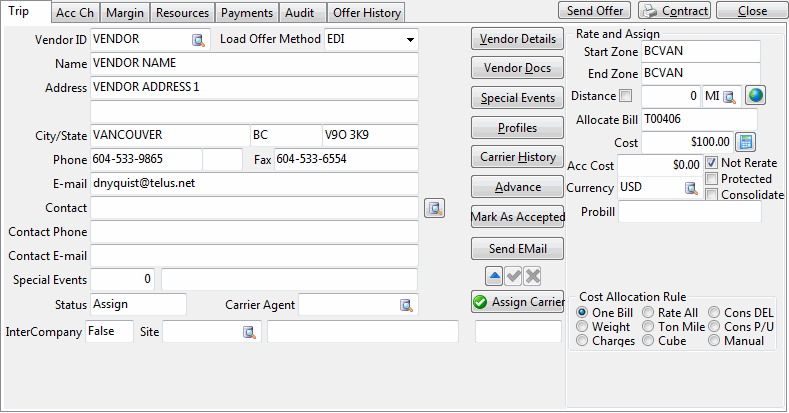Click the Phone number field 604-533-9865

[x=146, y=159]
